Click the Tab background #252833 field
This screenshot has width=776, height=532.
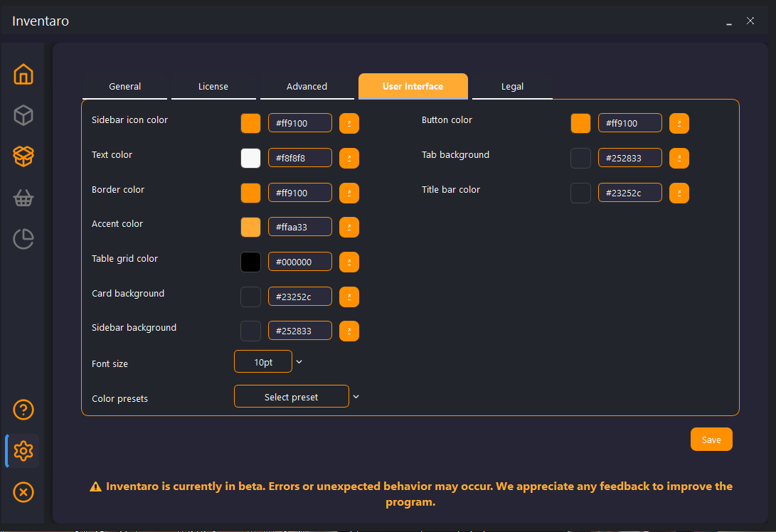(x=630, y=157)
